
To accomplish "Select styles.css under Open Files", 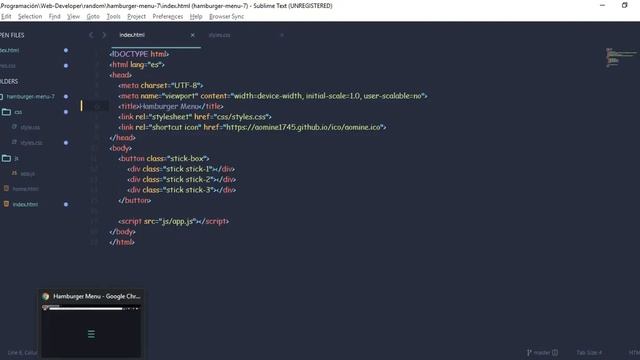I will [x=8, y=66].
